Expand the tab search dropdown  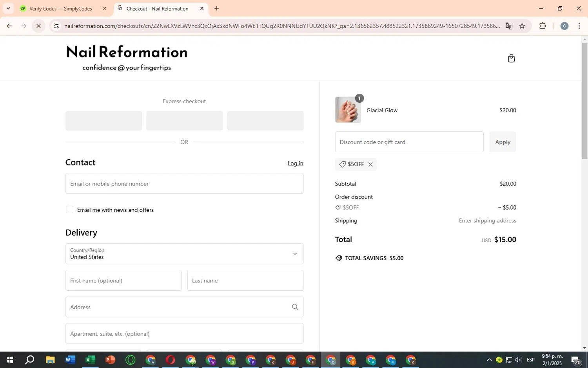pyautogui.click(x=8, y=8)
